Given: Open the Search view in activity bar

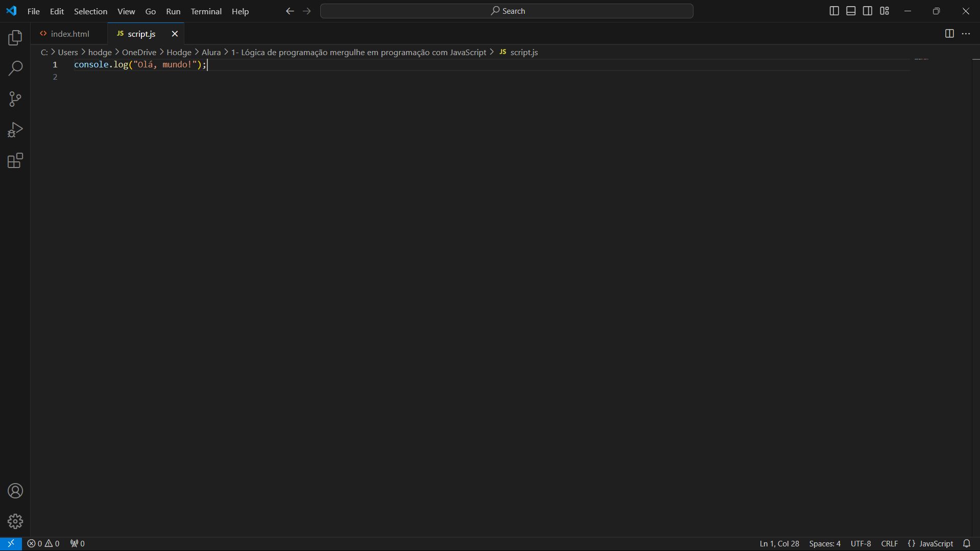Looking at the screenshot, I should (15, 68).
